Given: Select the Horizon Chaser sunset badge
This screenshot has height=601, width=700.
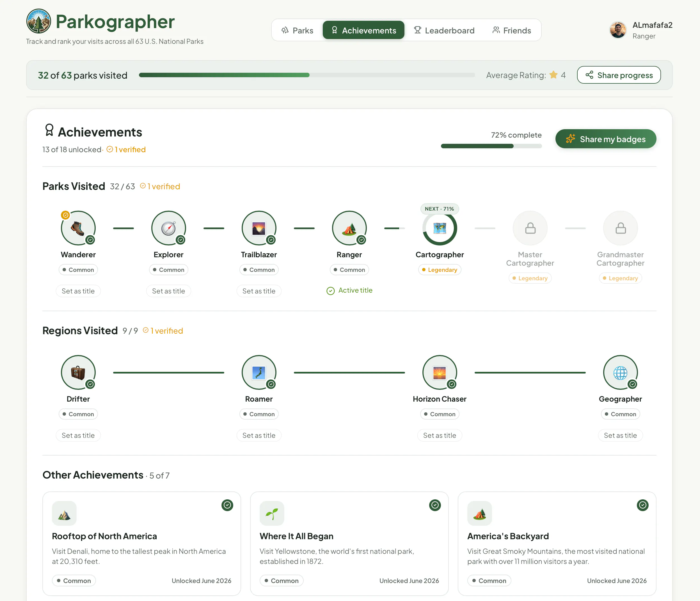Looking at the screenshot, I should point(440,372).
